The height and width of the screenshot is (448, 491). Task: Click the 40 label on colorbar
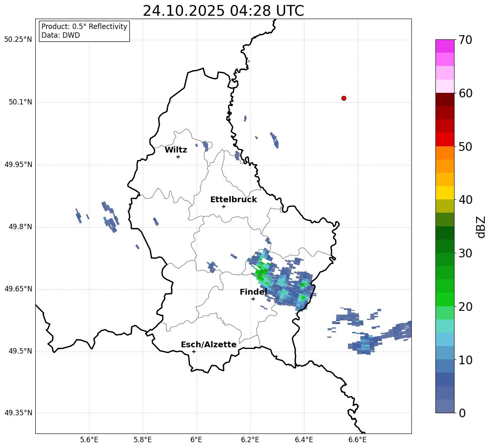[465, 200]
